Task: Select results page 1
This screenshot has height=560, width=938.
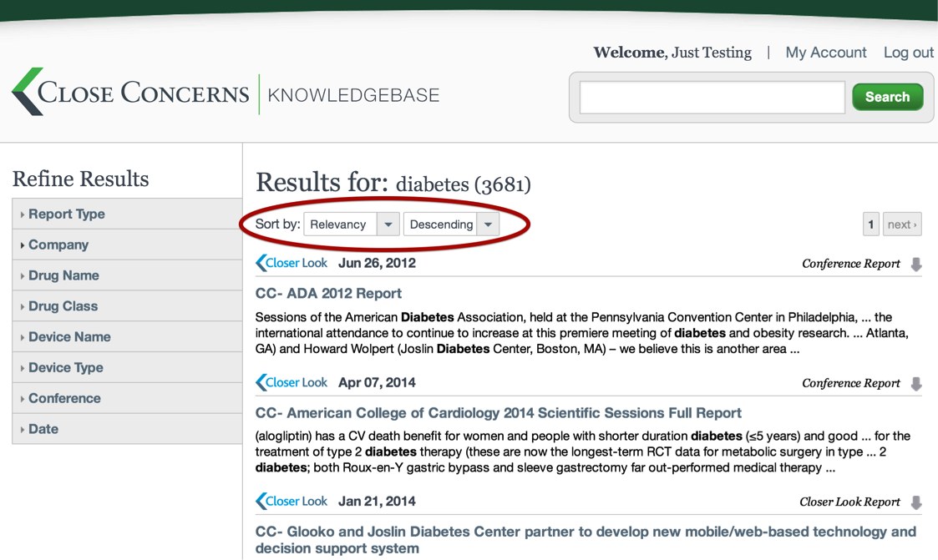Action: (x=871, y=225)
